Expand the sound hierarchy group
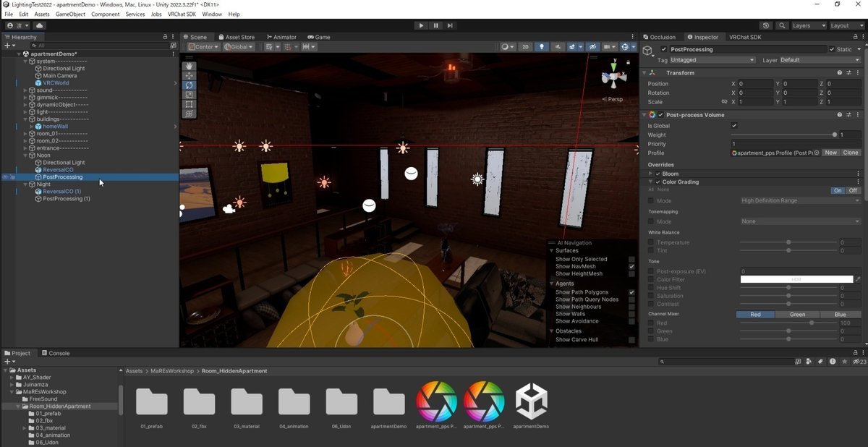Viewport: 868px width, 447px height. [x=25, y=90]
